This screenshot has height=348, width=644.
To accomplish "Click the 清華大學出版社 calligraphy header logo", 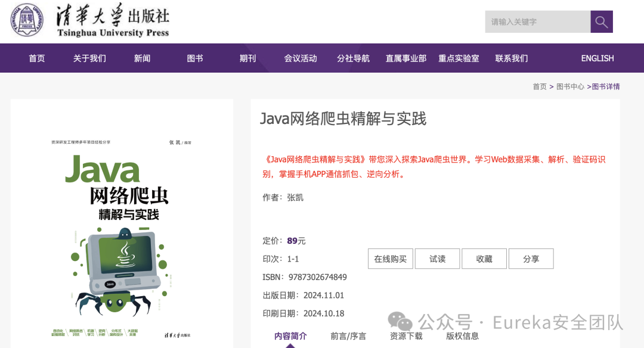I will 113,20.
